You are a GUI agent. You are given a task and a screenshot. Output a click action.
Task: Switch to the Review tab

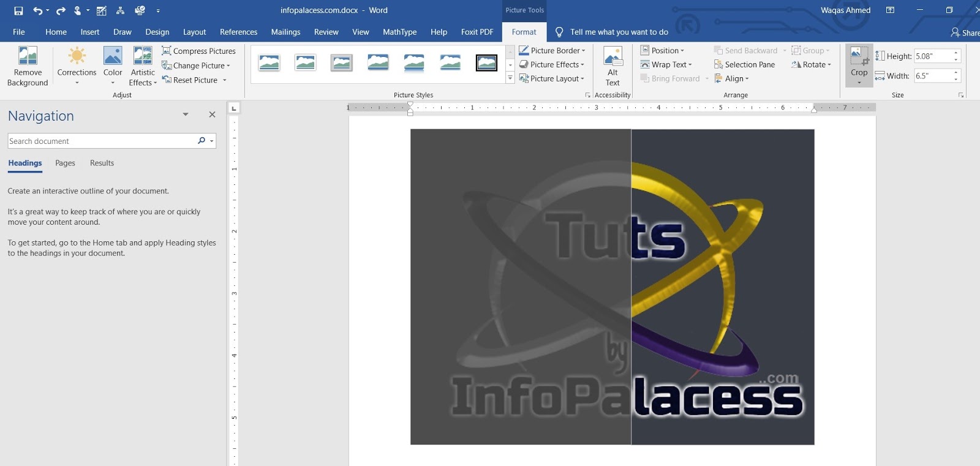[x=326, y=32]
